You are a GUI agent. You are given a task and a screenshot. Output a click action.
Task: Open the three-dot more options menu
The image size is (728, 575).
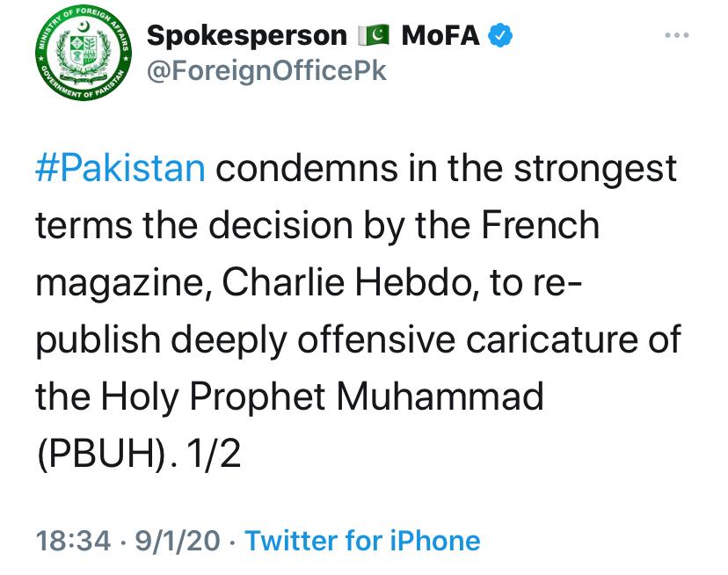675,36
